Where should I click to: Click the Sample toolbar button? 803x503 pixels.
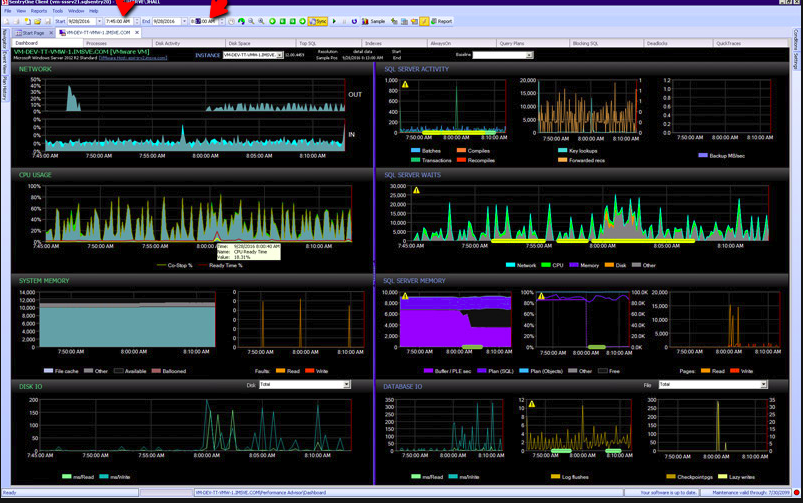coord(373,22)
